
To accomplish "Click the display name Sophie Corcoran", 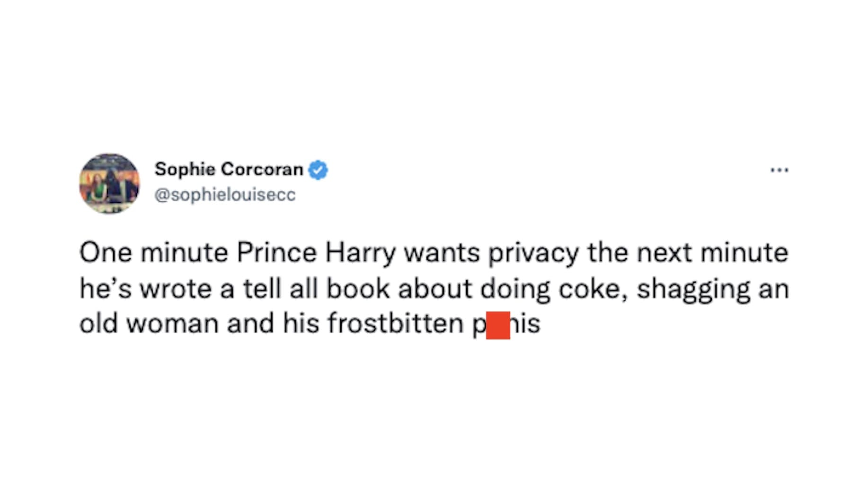I will point(229,169).
